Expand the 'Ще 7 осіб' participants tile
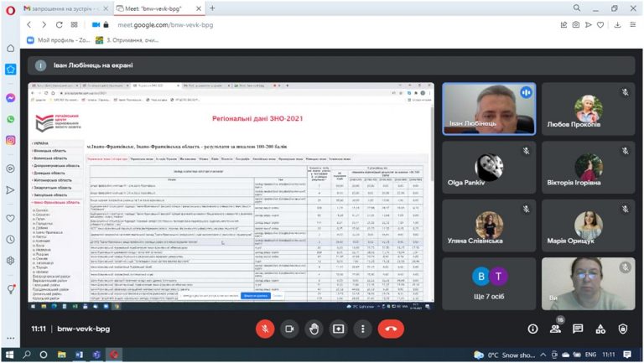This screenshot has width=644, height=363. click(x=489, y=283)
